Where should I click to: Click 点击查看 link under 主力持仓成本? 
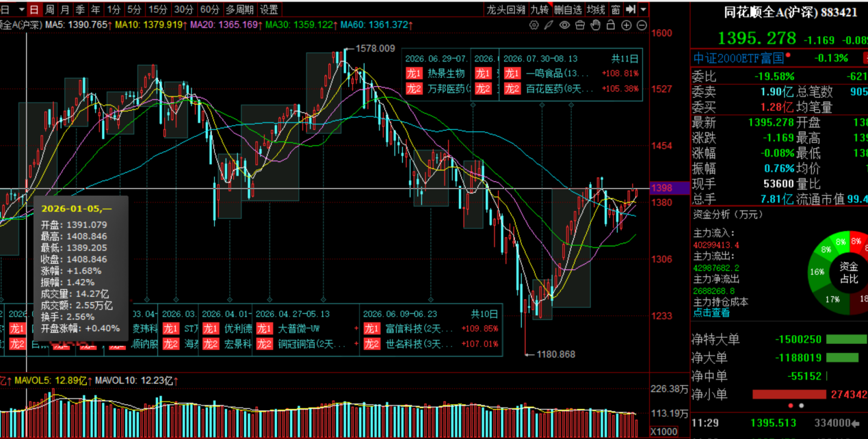pos(711,312)
